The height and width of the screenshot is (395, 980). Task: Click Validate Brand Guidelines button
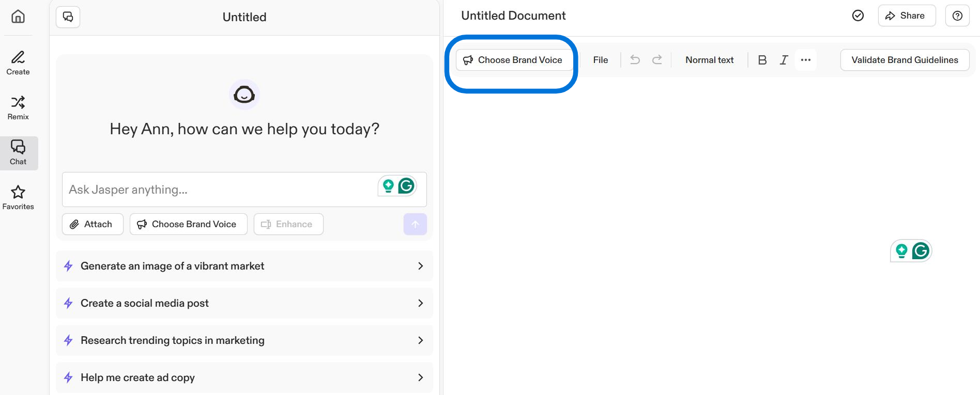click(x=904, y=60)
